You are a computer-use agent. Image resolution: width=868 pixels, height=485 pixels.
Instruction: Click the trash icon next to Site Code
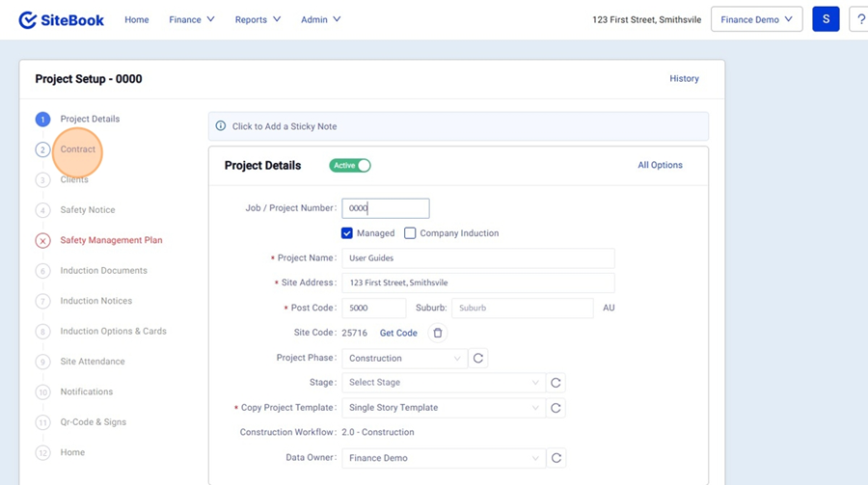coord(437,333)
